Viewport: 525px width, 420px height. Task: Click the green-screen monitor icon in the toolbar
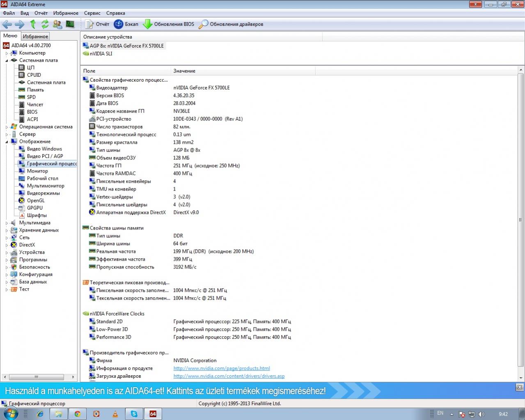click(70, 24)
